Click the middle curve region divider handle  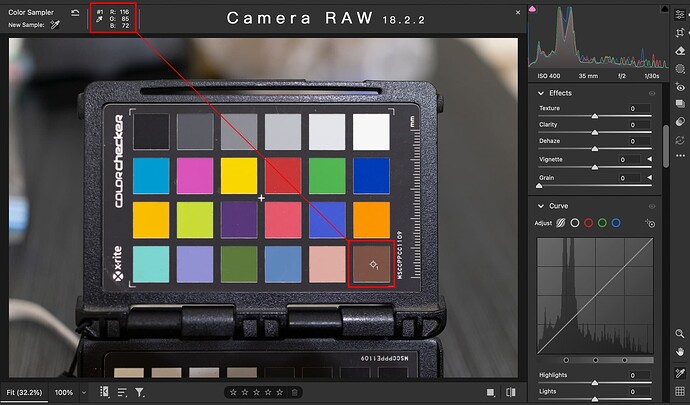click(595, 360)
